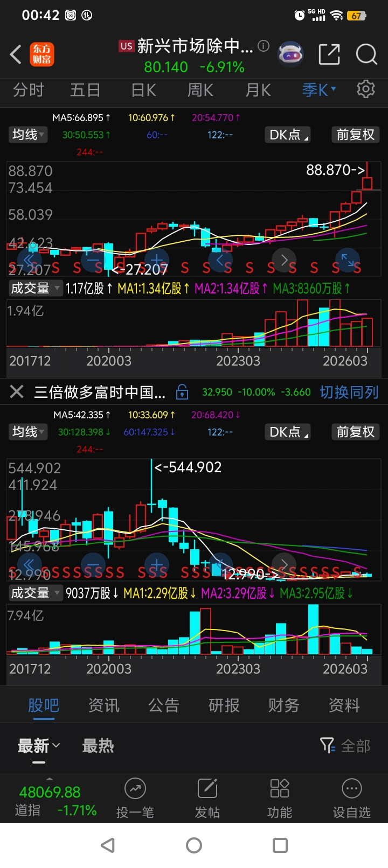The width and height of the screenshot is (388, 868).
Task: Select the 研报 tab
Action: [224, 705]
